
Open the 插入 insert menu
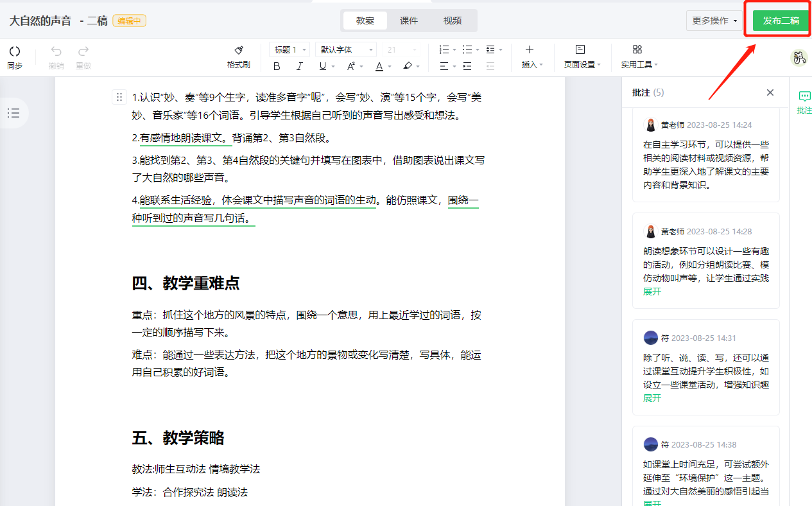pos(531,57)
